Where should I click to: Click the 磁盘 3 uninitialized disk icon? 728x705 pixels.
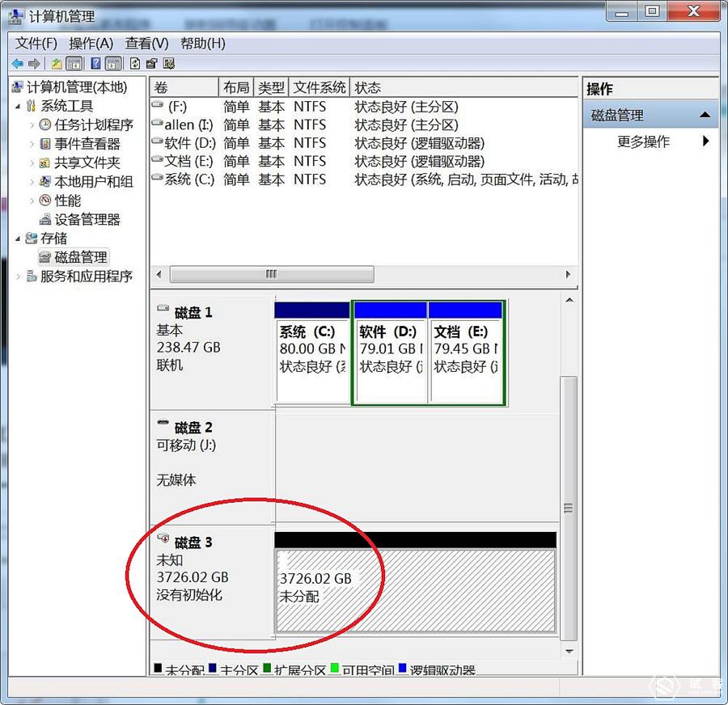click(163, 538)
